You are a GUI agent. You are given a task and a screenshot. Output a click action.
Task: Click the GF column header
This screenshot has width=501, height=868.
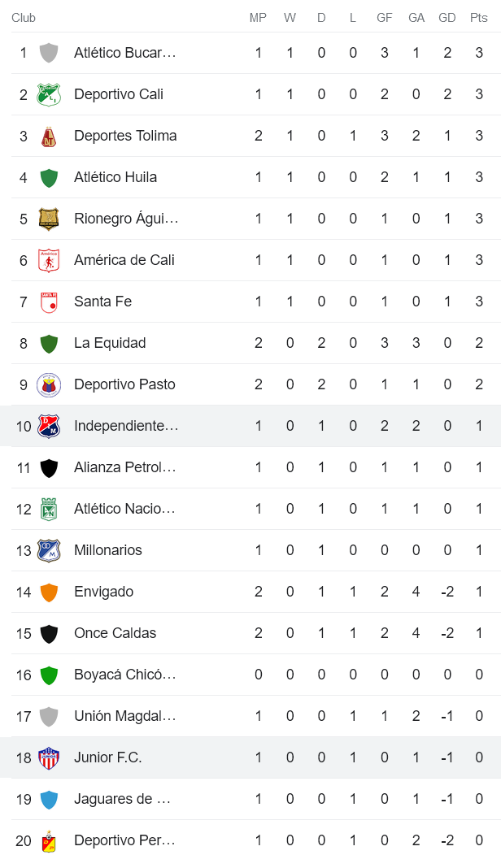pyautogui.click(x=385, y=17)
